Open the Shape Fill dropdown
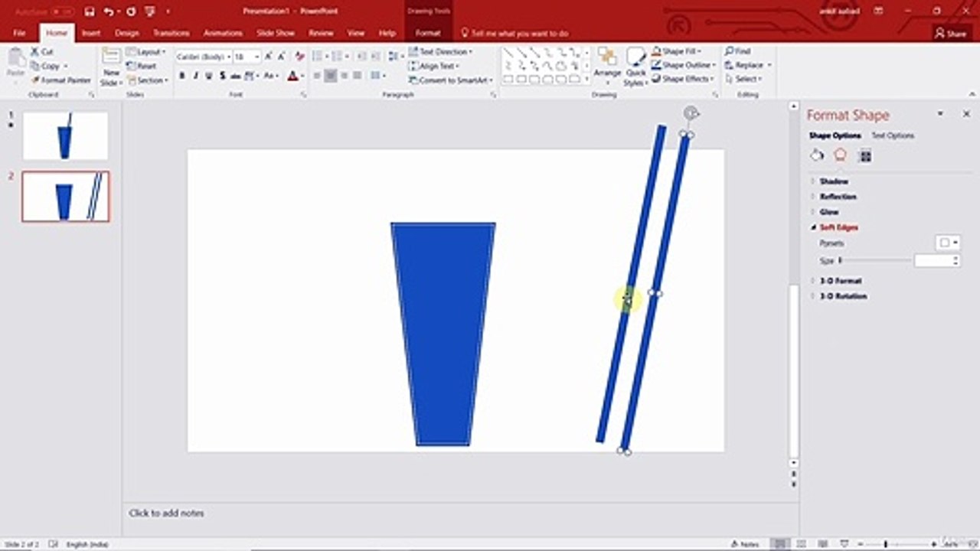980x551 pixels. [677, 51]
